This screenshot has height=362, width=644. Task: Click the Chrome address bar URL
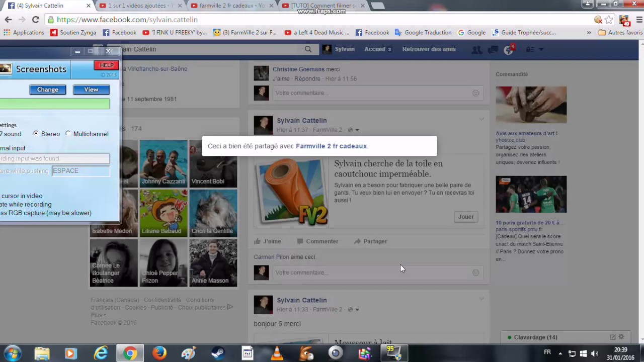pyautogui.click(x=127, y=20)
